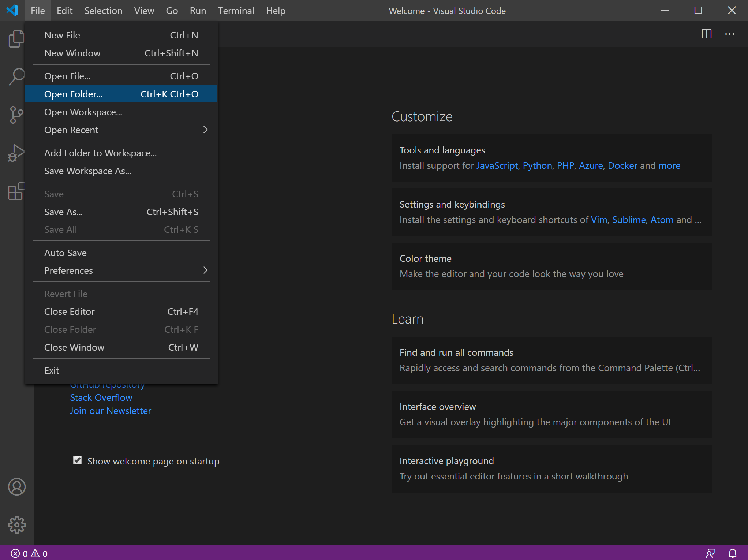Open the Tools and languages card
Screen dimensions: 748x560
coord(552,158)
